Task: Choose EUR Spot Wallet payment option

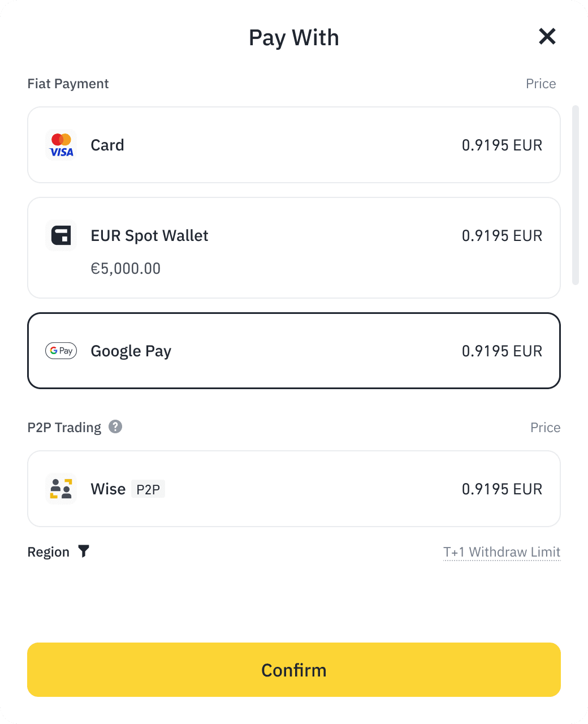Action: pyautogui.click(x=294, y=248)
